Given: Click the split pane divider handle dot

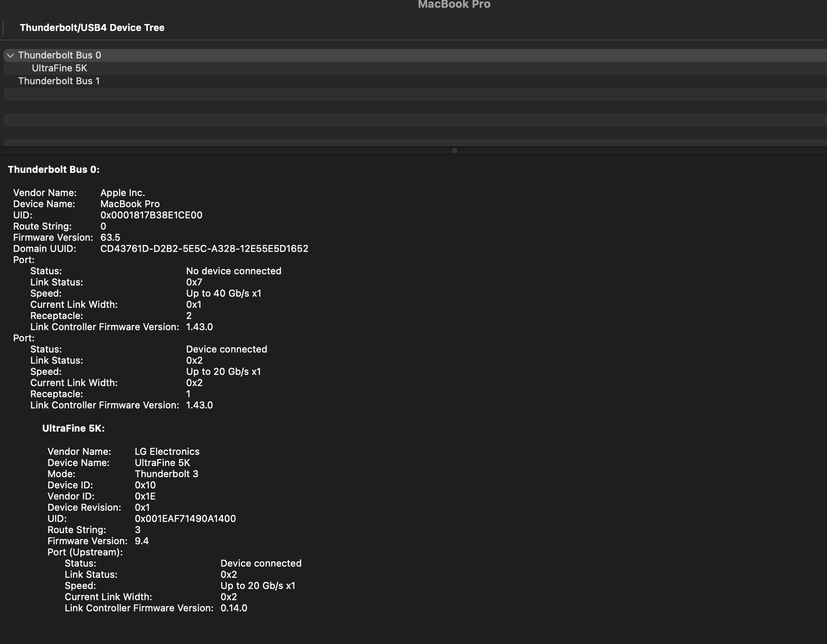Looking at the screenshot, I should [x=454, y=150].
